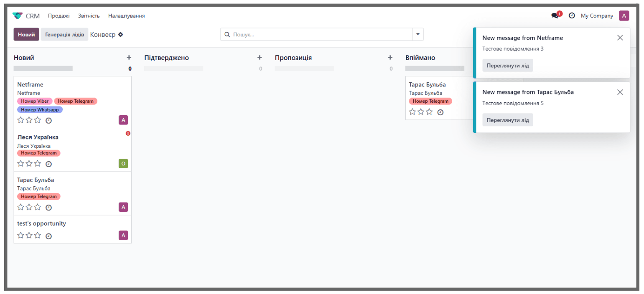Click the green O avatar on Леся Українка card
Image resolution: width=644 pixels, height=294 pixels.
coord(123,163)
